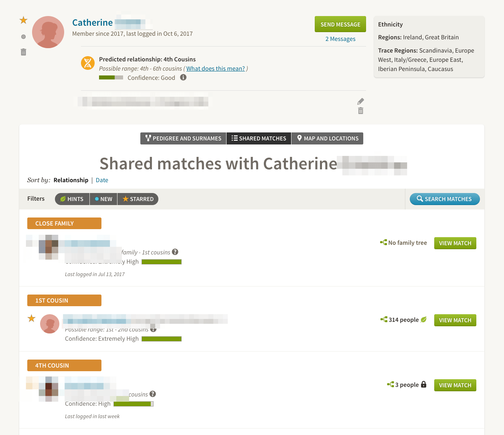Open confidence info icon beside 'Confidence: Good'
The width and height of the screenshot is (504, 435).
[x=183, y=77]
